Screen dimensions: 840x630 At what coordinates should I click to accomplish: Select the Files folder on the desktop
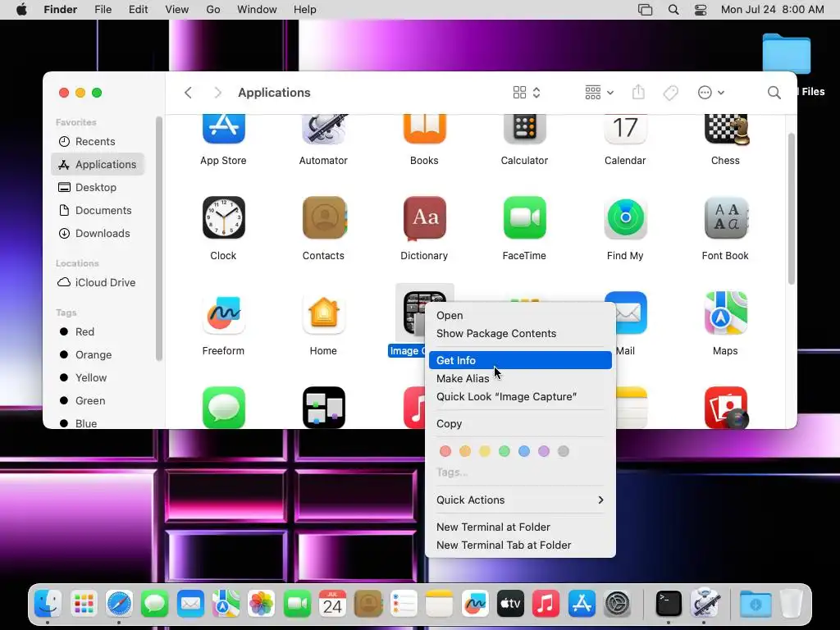coord(787,53)
